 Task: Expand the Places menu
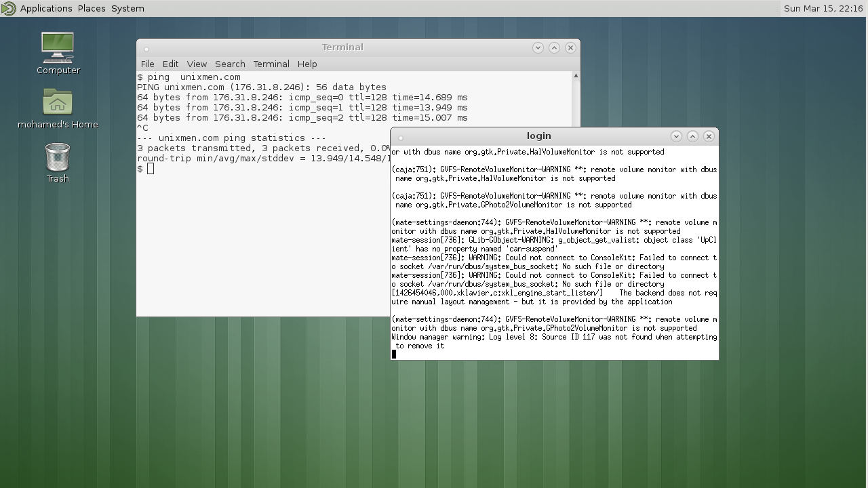pyautogui.click(x=92, y=8)
